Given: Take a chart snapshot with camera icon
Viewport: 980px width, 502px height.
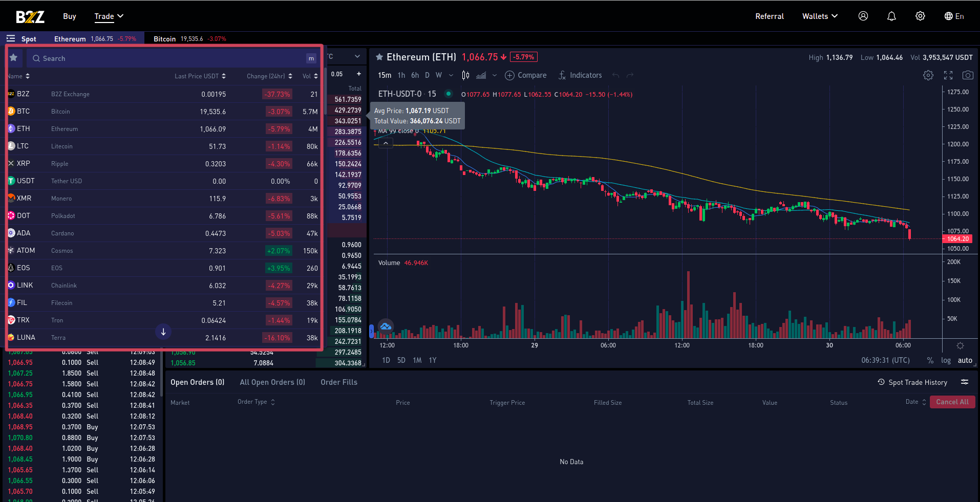Looking at the screenshot, I should click(x=968, y=75).
